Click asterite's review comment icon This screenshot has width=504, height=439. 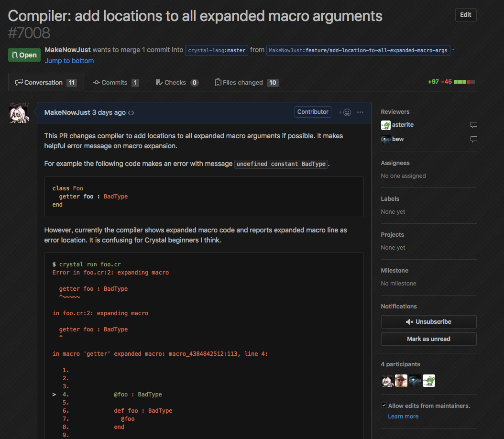(473, 125)
